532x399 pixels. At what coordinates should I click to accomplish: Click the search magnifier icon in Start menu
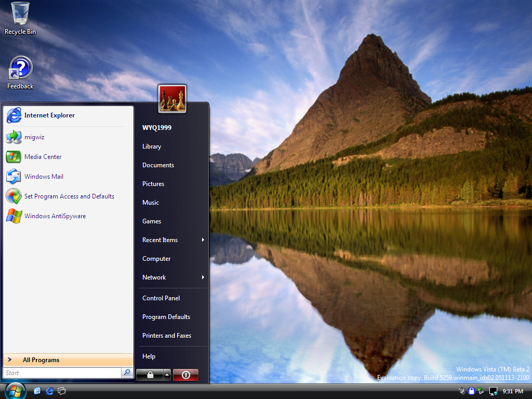click(127, 373)
